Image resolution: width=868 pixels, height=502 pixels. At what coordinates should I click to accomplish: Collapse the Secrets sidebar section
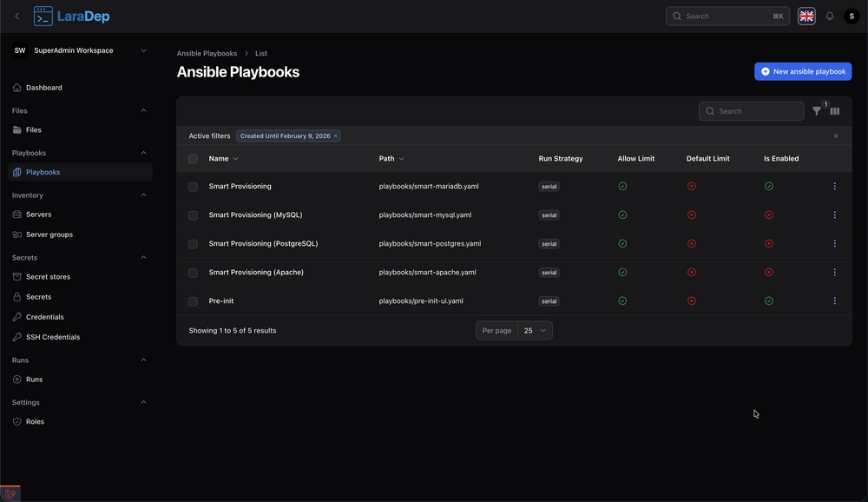pyautogui.click(x=143, y=257)
